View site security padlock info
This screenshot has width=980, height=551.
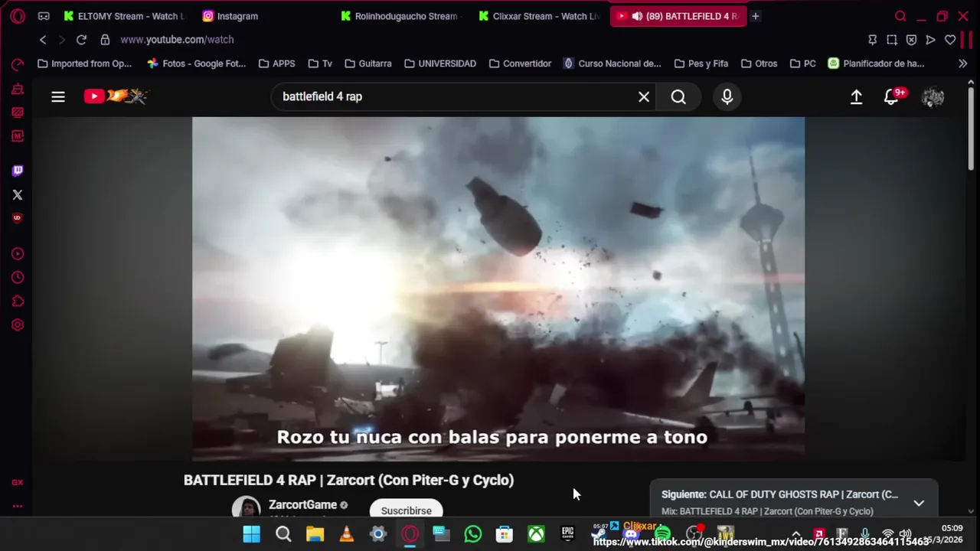click(x=105, y=40)
